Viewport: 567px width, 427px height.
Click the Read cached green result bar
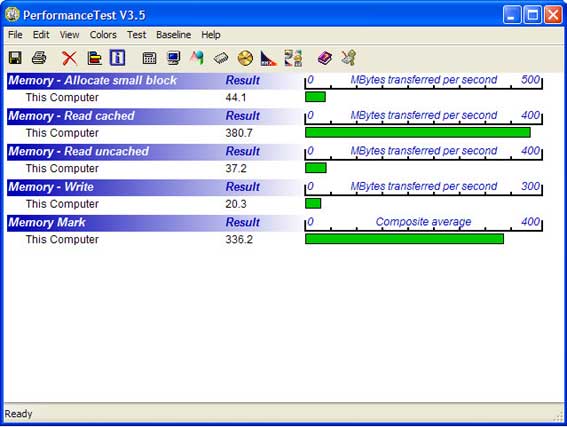pyautogui.click(x=418, y=132)
